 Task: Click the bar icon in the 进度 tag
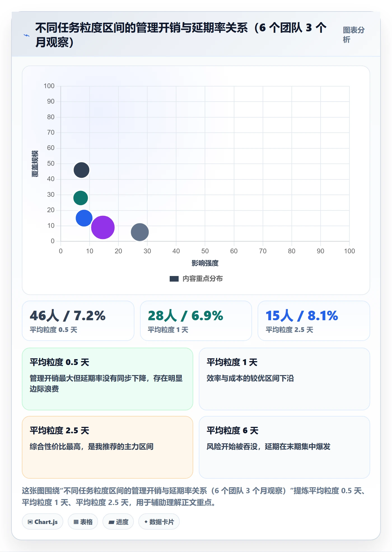(x=111, y=522)
